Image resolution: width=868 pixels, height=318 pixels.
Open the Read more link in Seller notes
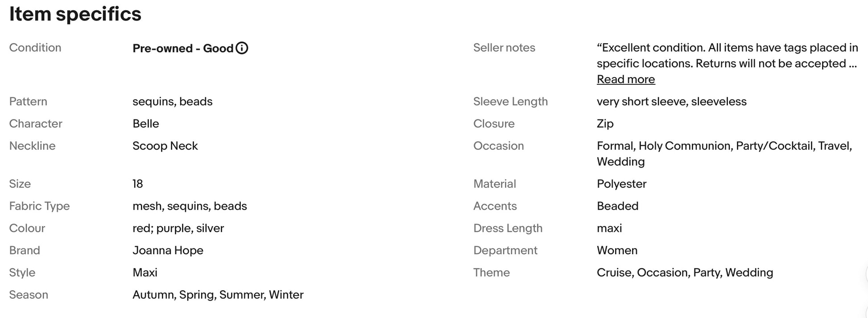tap(625, 79)
